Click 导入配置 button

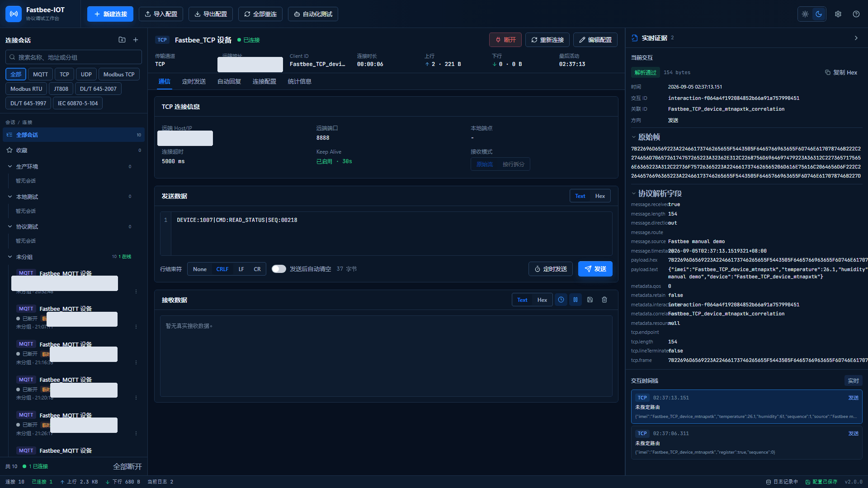(x=161, y=14)
